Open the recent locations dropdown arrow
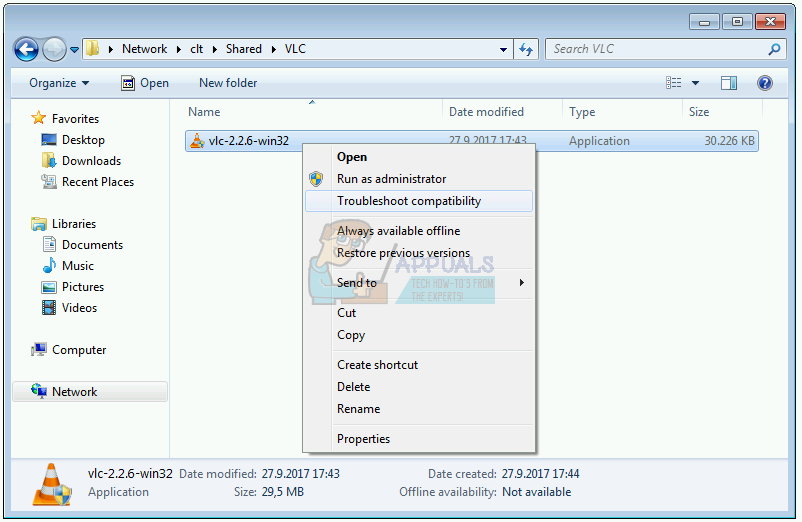This screenshot has height=522, width=802. [x=75, y=50]
